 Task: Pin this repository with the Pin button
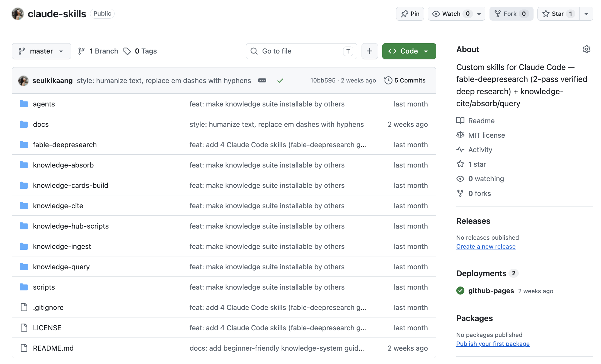[x=410, y=14]
